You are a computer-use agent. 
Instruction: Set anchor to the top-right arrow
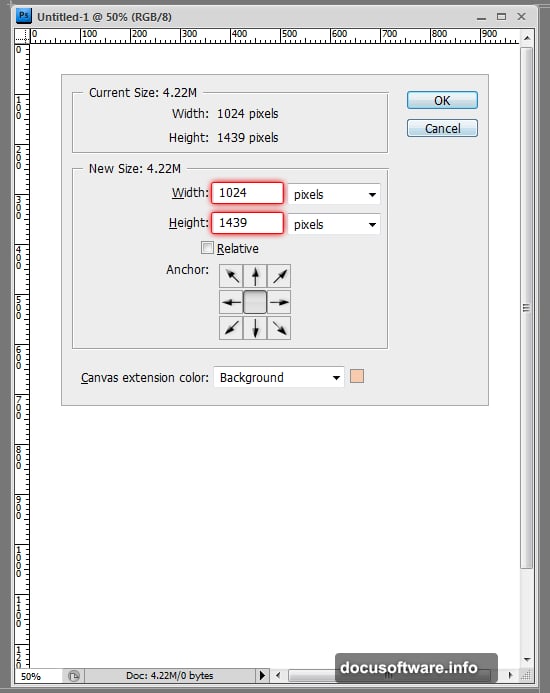[279, 276]
